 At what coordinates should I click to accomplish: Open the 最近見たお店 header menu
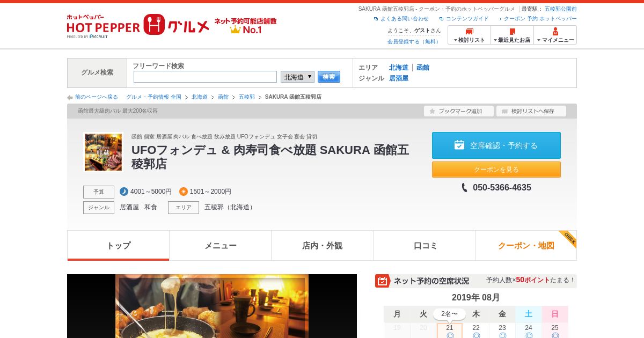(x=512, y=35)
